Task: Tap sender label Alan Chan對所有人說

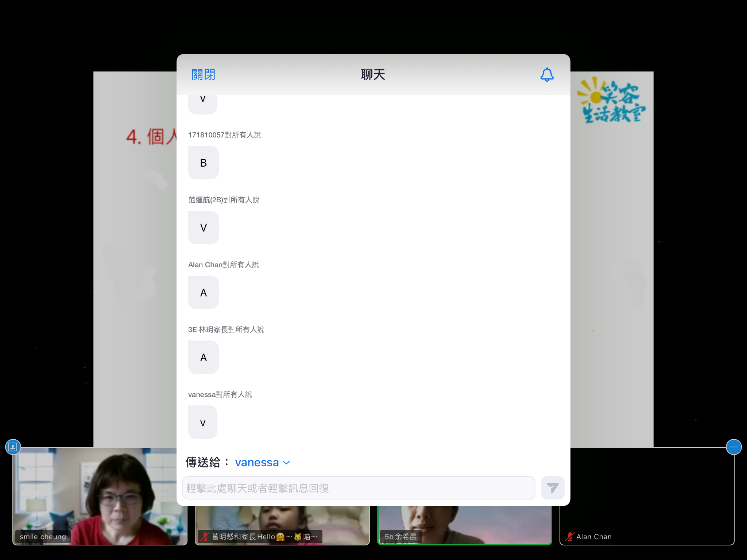Action: (x=223, y=265)
